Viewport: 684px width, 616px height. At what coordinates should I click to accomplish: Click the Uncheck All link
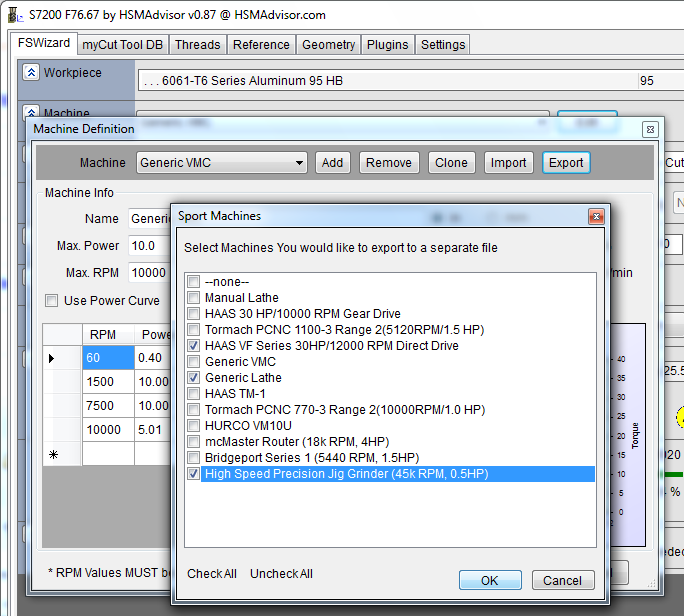coord(281,574)
